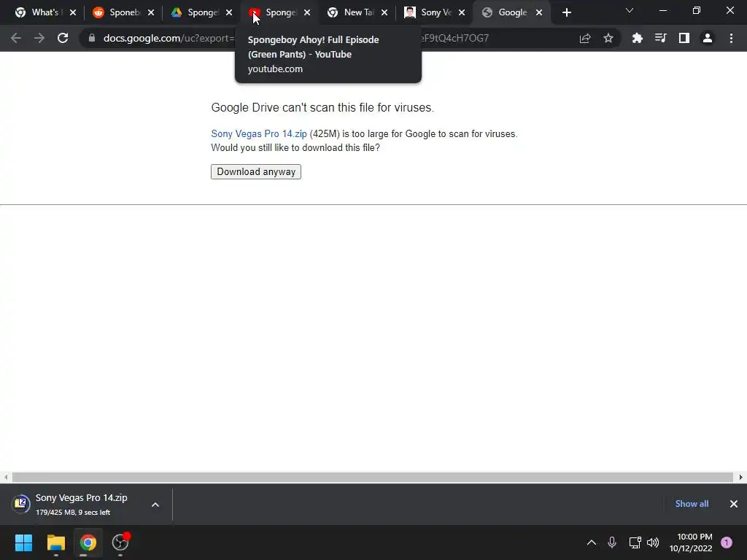Open the Google Drive Sponge tab
This screenshot has width=747, height=560.
tap(201, 12)
